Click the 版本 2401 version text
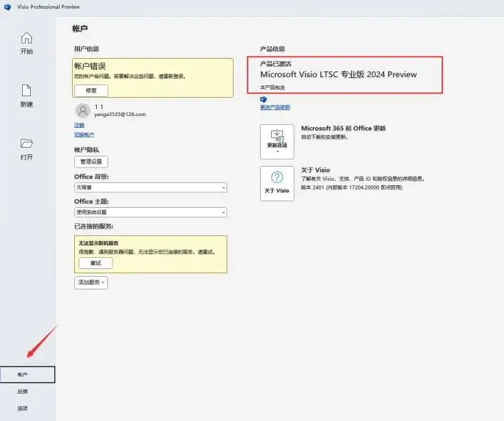504x421 pixels. (x=351, y=187)
